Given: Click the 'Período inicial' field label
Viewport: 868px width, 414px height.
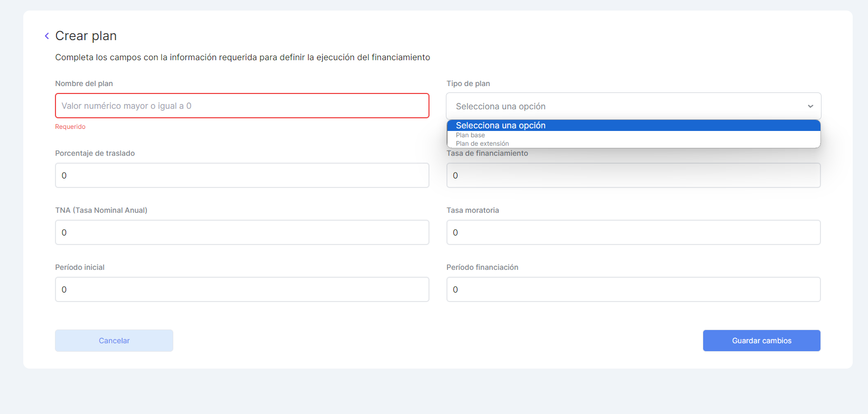Looking at the screenshot, I should (x=80, y=267).
